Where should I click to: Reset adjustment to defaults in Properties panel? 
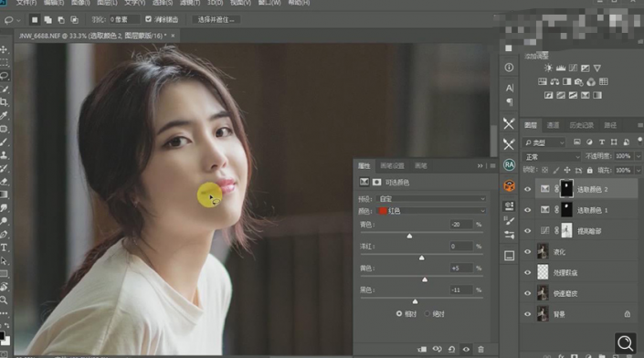[x=451, y=350]
